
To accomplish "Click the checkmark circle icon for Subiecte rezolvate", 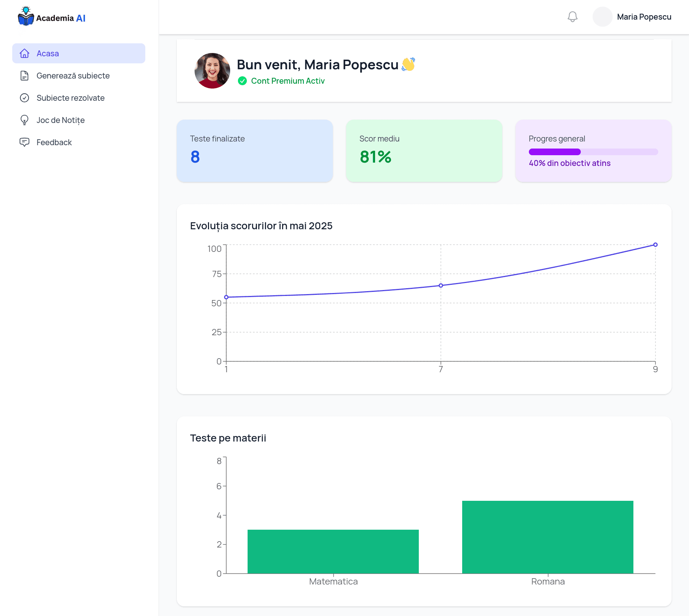I will tap(24, 98).
